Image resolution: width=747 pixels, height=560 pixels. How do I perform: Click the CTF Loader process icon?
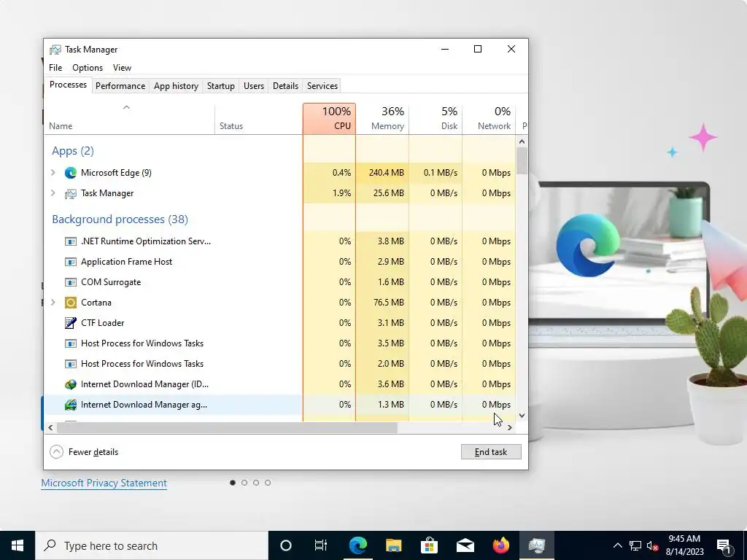[71, 323]
